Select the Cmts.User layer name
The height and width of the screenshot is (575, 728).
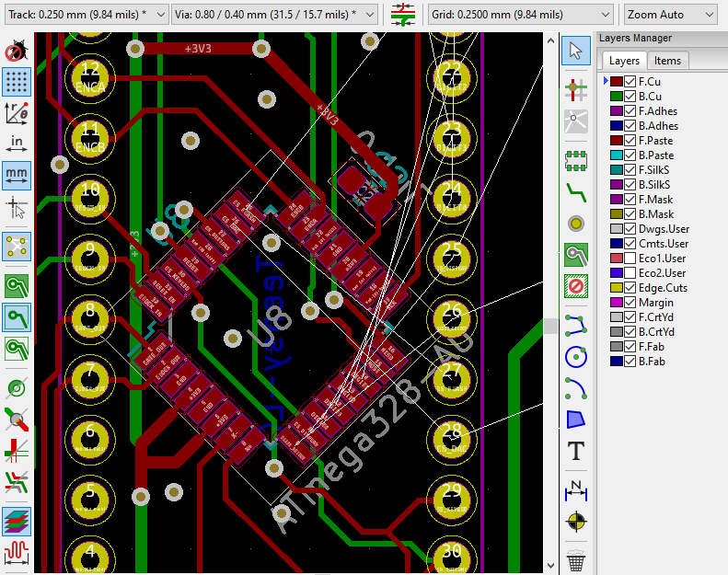[x=664, y=244]
